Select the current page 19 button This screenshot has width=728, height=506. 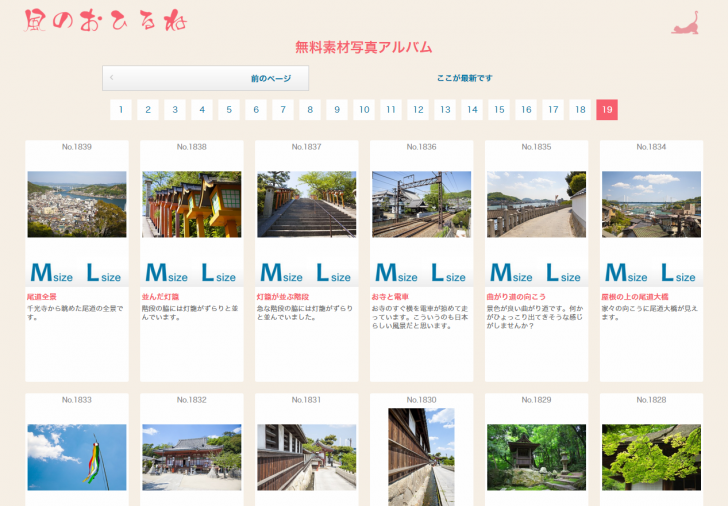607,110
